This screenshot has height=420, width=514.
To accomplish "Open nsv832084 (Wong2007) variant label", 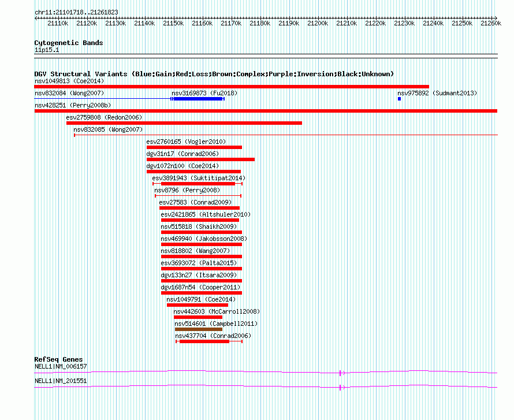I will coord(69,93).
